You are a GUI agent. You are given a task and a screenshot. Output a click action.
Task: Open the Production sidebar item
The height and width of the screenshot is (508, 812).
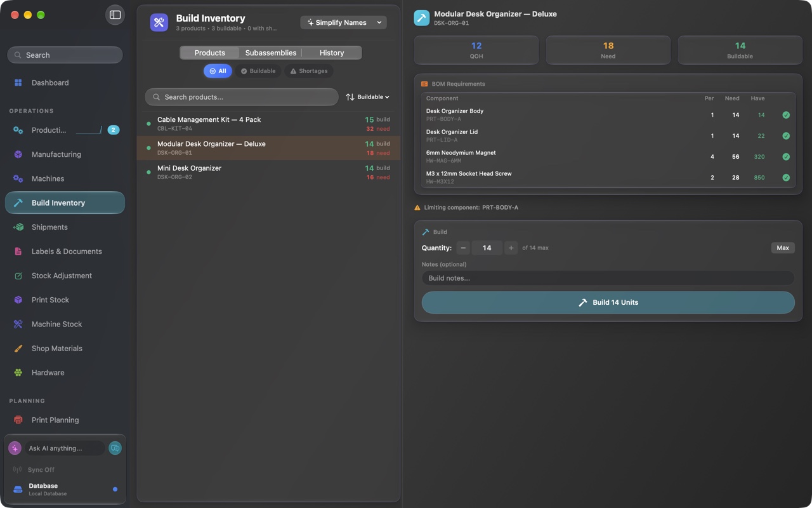[x=65, y=130]
